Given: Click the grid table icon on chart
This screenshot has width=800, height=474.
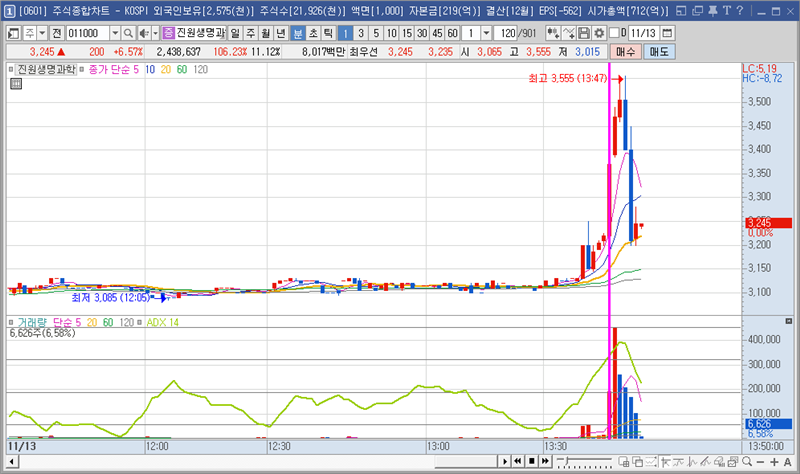Looking at the screenshot, I should coord(16,84).
